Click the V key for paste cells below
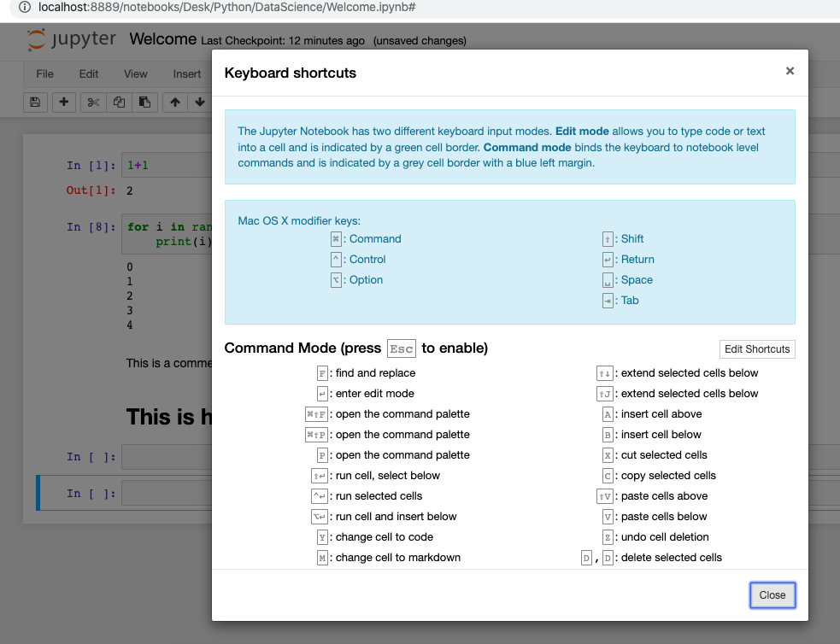The width and height of the screenshot is (840, 644). click(608, 517)
